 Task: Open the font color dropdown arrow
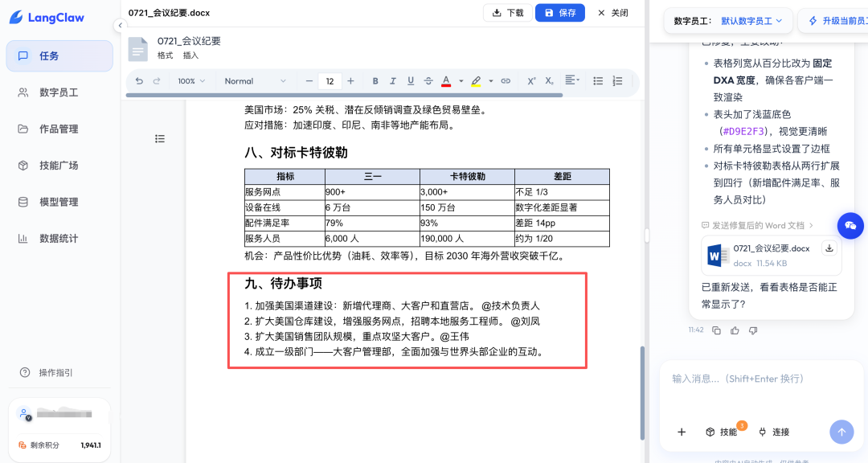point(461,81)
